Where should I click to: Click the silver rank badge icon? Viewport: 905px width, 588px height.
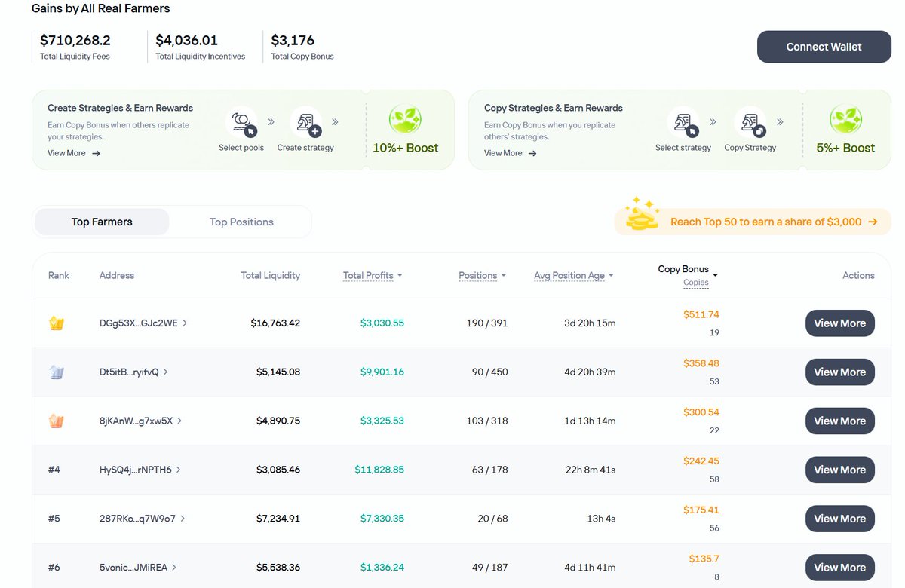(x=57, y=372)
